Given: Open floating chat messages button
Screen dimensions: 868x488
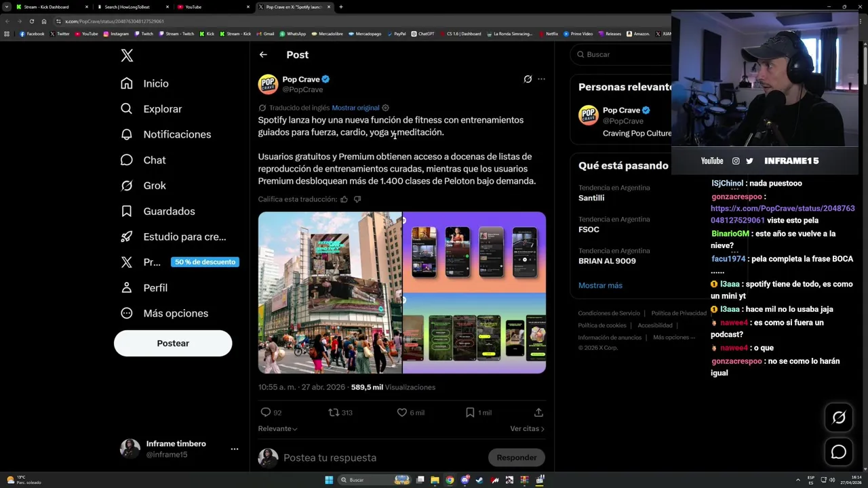Looking at the screenshot, I should 839,451.
